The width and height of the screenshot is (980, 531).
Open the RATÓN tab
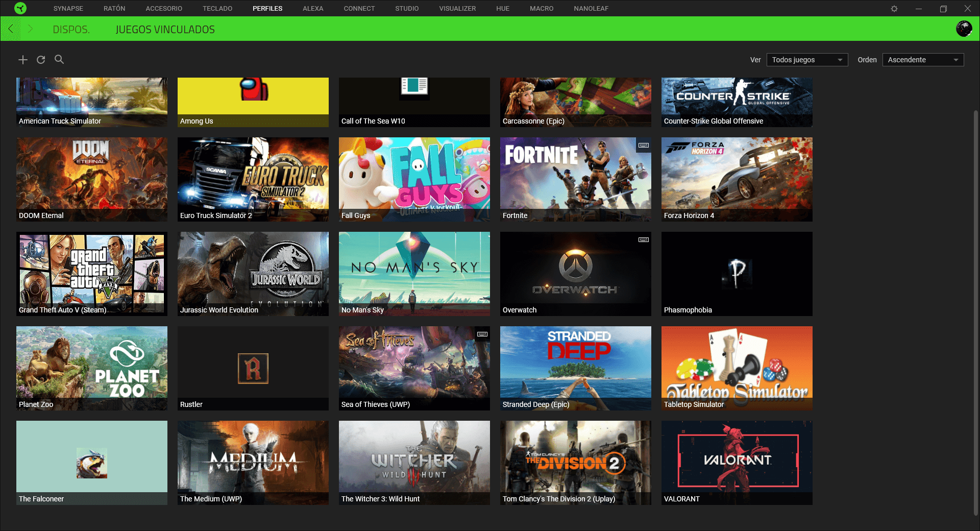(x=114, y=9)
